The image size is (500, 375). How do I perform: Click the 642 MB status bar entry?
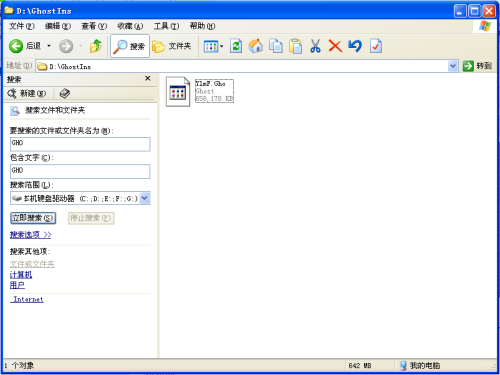pos(360,366)
